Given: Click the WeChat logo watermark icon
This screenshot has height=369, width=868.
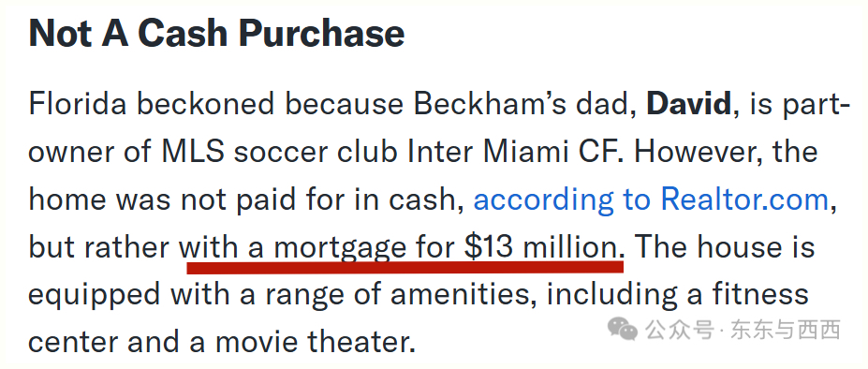Looking at the screenshot, I should tap(624, 329).
